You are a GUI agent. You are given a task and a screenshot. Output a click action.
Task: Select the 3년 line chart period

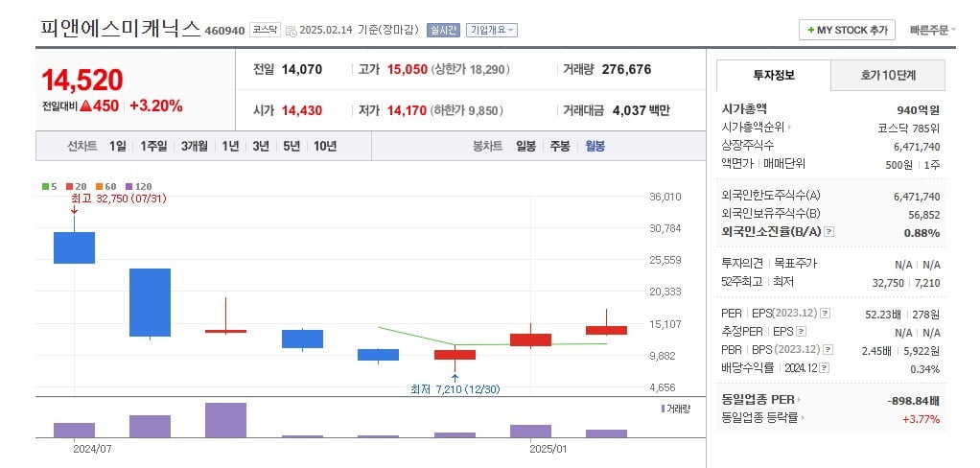(x=261, y=146)
